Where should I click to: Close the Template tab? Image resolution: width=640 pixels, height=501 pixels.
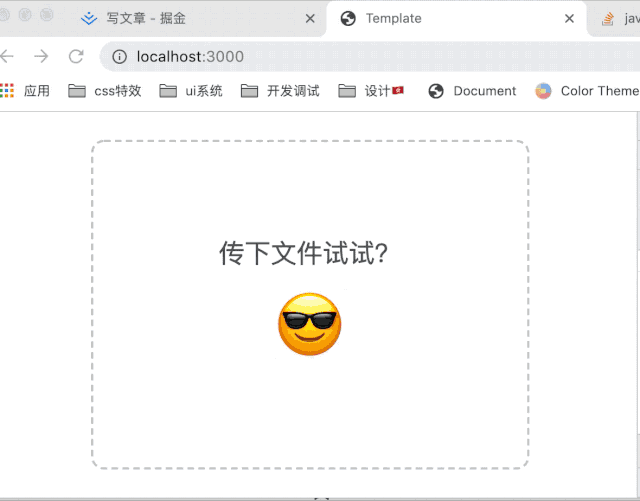569,18
